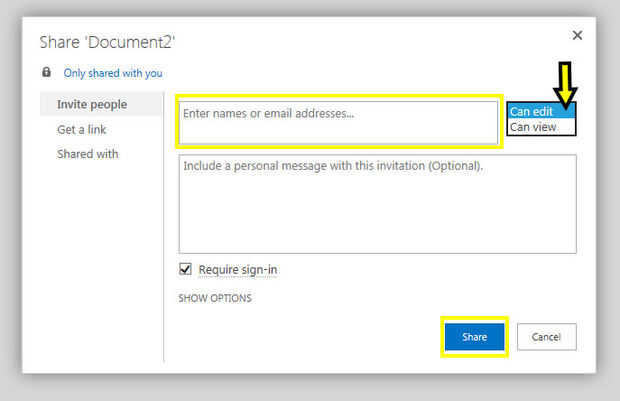Click the dialog title "Share 'Document2'"
Image resolution: width=620 pixels, height=401 pixels.
pyautogui.click(x=107, y=42)
